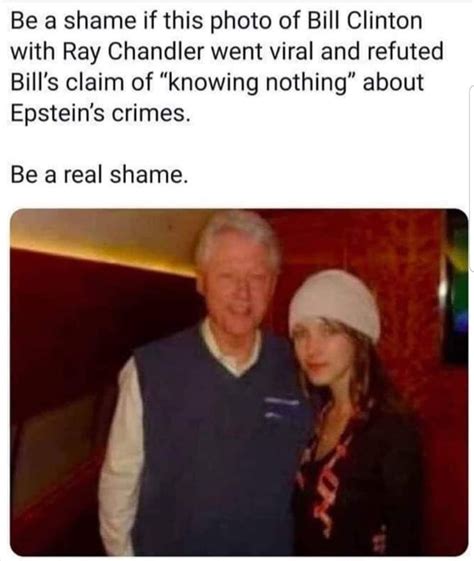Click the words "Bill Clinton" in the caption

(365, 21)
